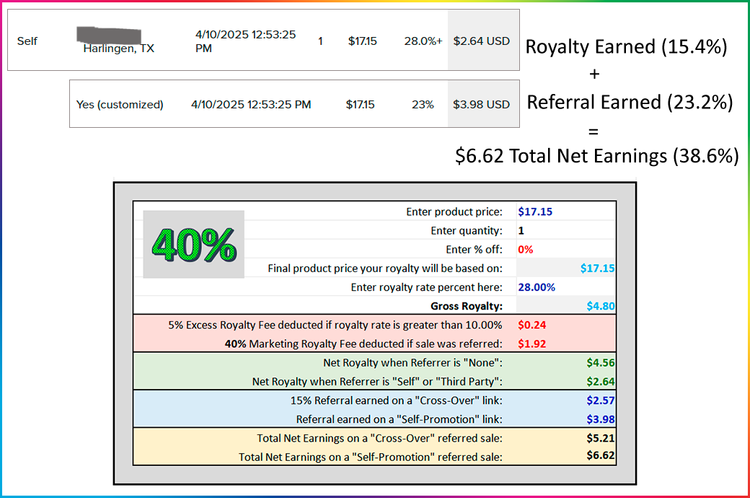Click the $3.98 USD referral cell

tap(482, 103)
